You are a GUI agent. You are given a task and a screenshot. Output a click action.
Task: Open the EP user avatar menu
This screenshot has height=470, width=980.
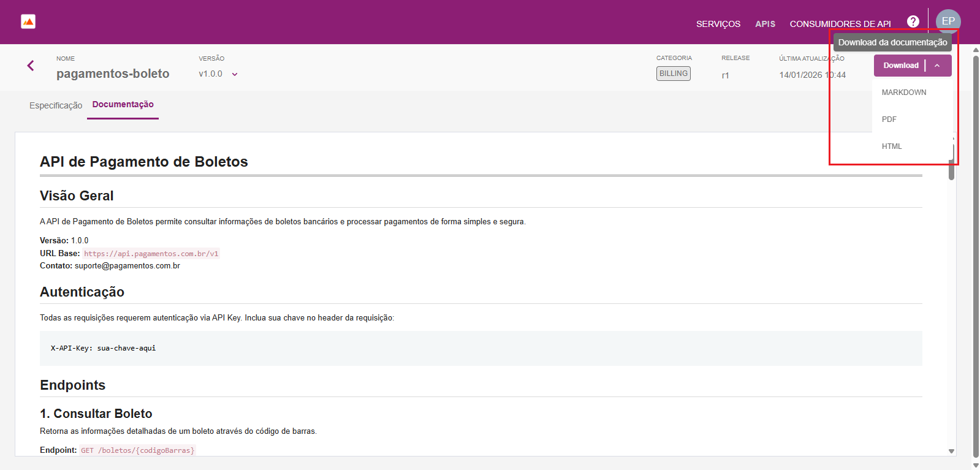pos(948,21)
